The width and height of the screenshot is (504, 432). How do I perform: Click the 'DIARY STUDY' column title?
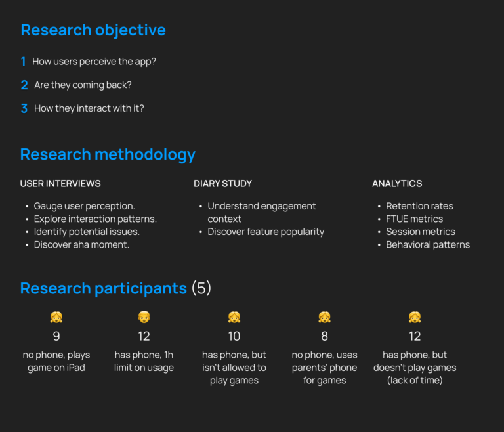click(222, 184)
